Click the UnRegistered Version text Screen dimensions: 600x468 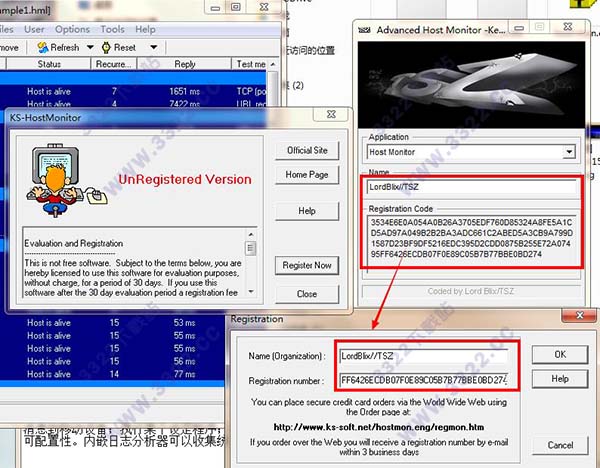pos(185,179)
